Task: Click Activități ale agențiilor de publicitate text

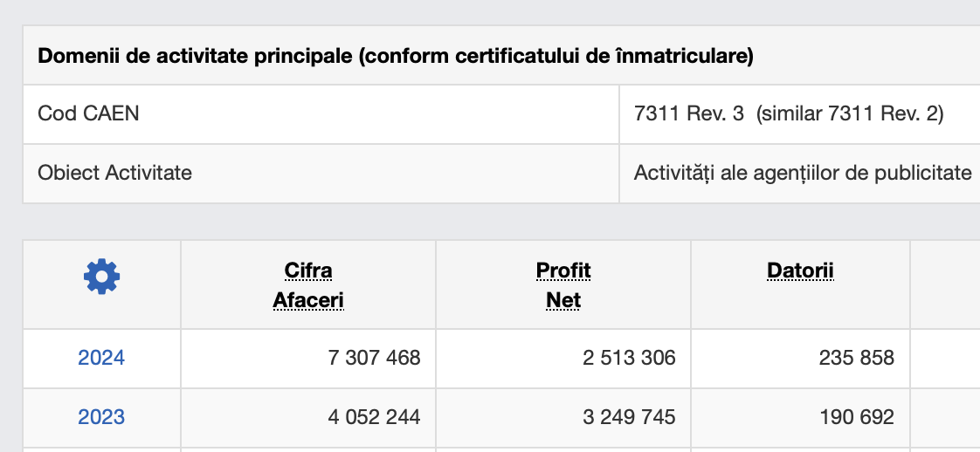Action: [803, 173]
